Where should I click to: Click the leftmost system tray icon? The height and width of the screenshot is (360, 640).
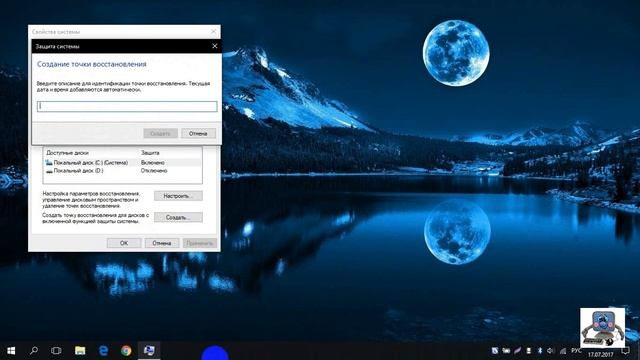495,351
